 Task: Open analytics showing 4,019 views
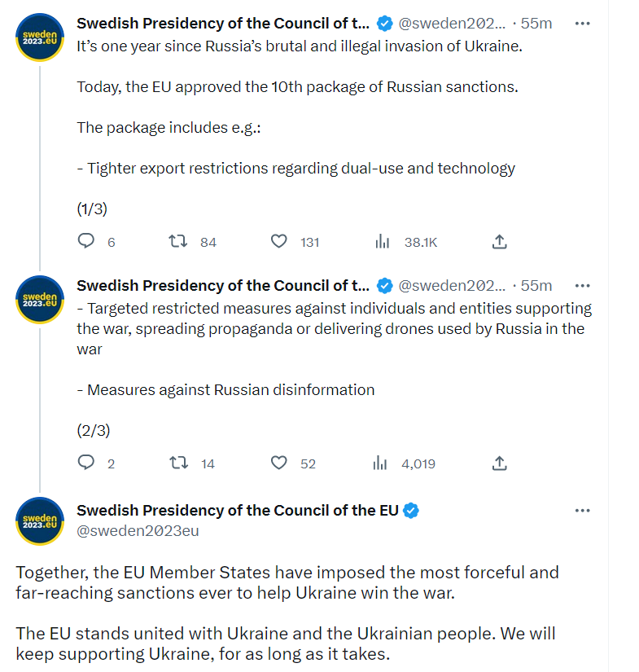[x=381, y=463]
